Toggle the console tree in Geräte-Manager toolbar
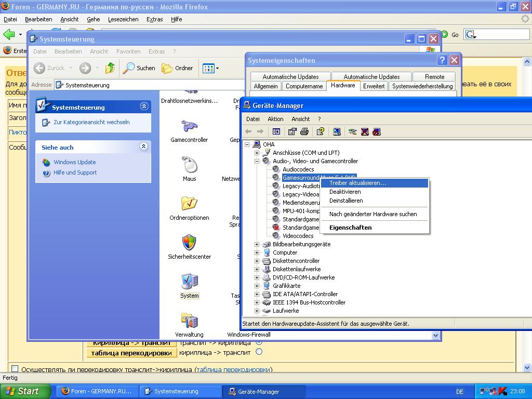 click(x=276, y=131)
